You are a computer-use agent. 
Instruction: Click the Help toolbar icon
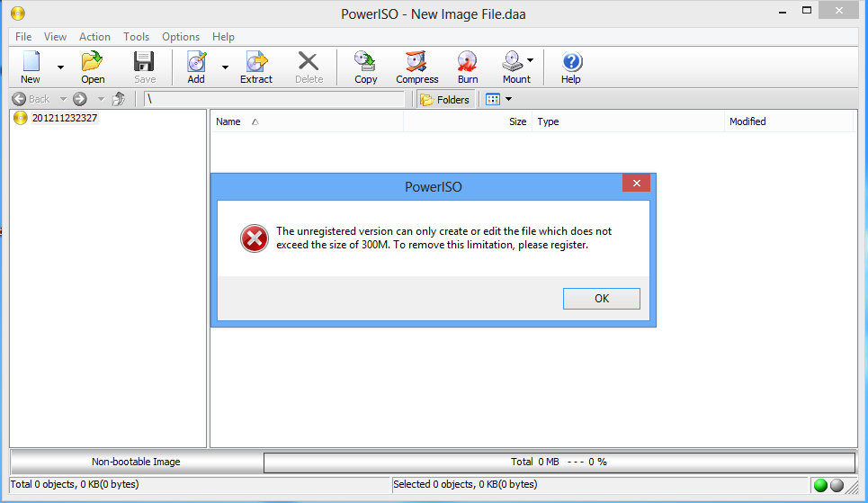click(x=571, y=67)
